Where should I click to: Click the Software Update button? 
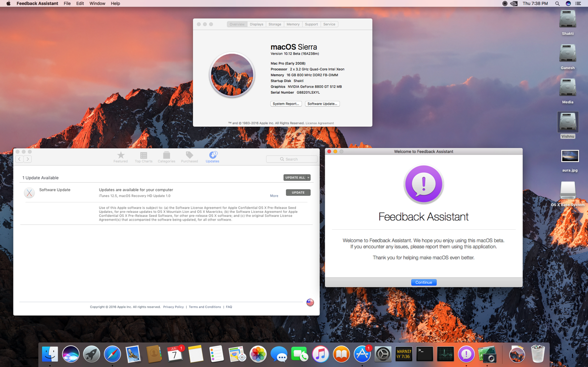pyautogui.click(x=322, y=103)
